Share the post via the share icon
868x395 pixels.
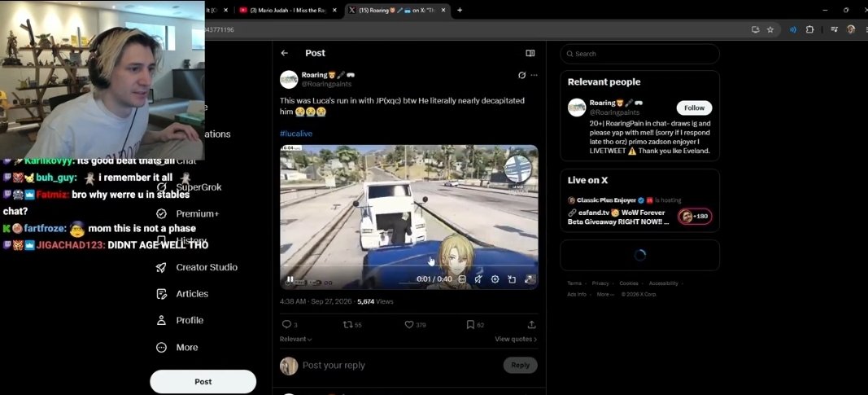tap(531, 325)
